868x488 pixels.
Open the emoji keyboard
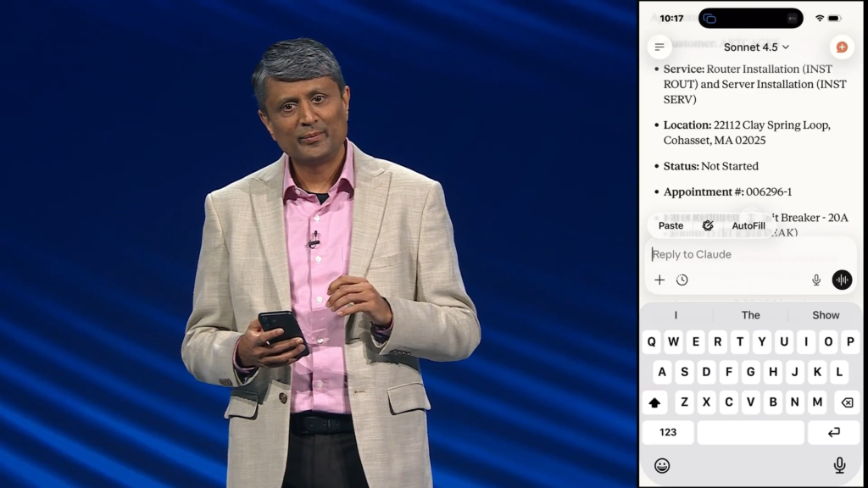pos(662,465)
